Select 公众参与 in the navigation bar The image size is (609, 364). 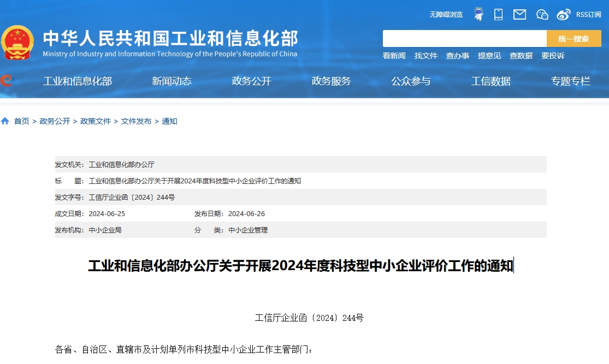(x=411, y=81)
